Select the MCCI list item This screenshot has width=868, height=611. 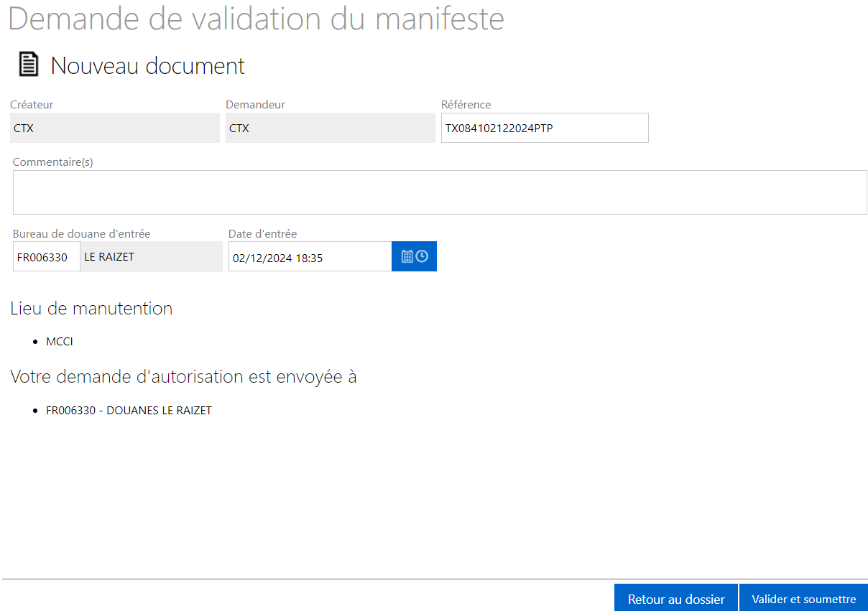(60, 342)
